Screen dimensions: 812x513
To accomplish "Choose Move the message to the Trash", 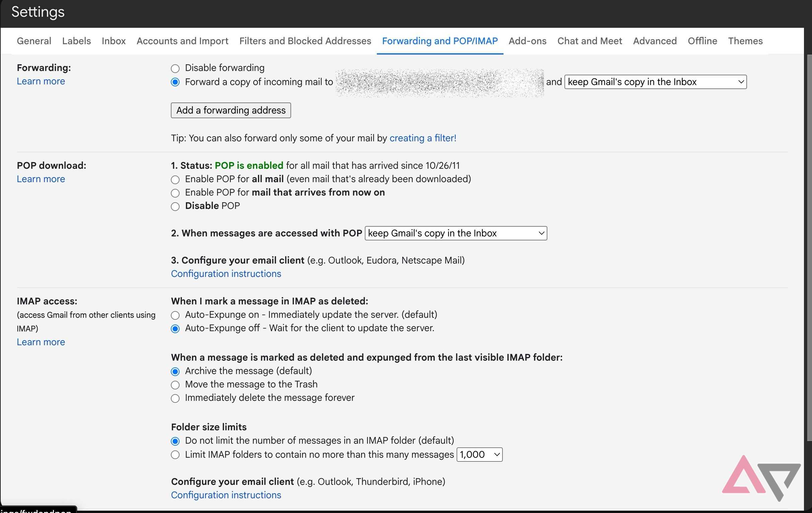I will pyautogui.click(x=175, y=385).
